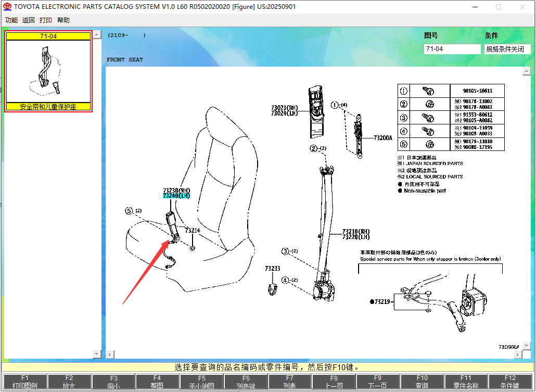The width and height of the screenshot is (536, 392).
Task: Click F3 缩小 zoom out button
Action: [113, 382]
